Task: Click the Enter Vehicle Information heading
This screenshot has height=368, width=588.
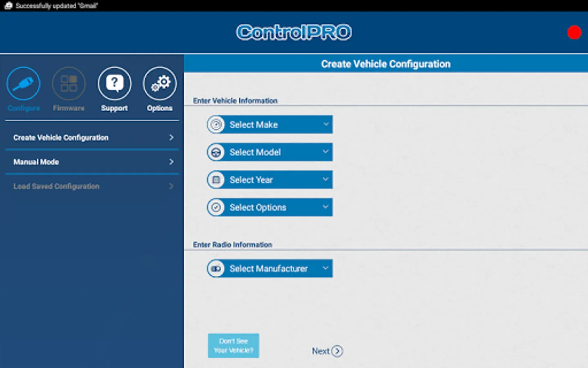Action: click(235, 101)
